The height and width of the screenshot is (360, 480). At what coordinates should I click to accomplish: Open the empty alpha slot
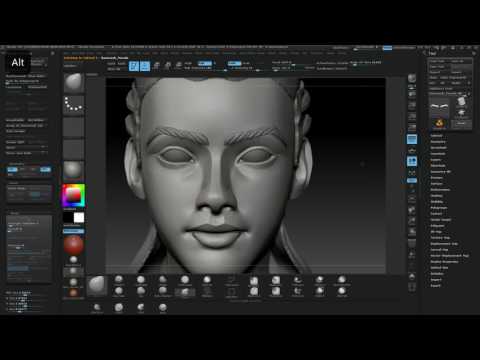[x=74, y=127]
